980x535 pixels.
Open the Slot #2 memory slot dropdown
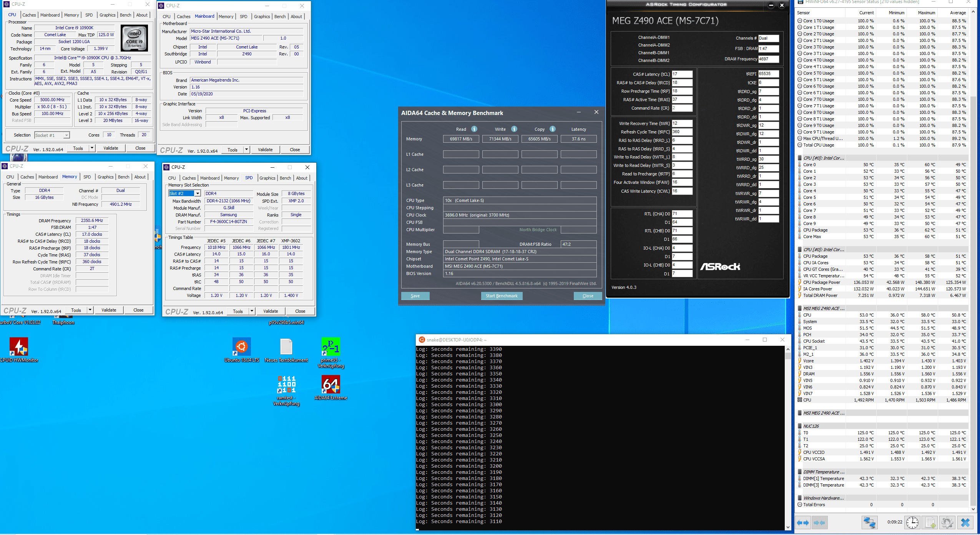(x=198, y=193)
